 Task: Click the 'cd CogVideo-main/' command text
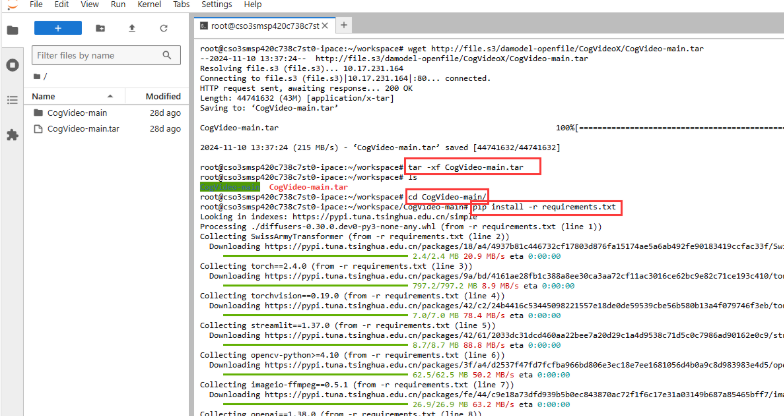pyautogui.click(x=446, y=197)
